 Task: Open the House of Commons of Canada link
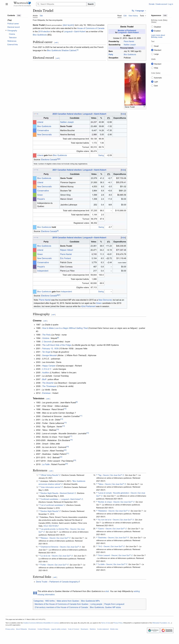coord(91,28)
